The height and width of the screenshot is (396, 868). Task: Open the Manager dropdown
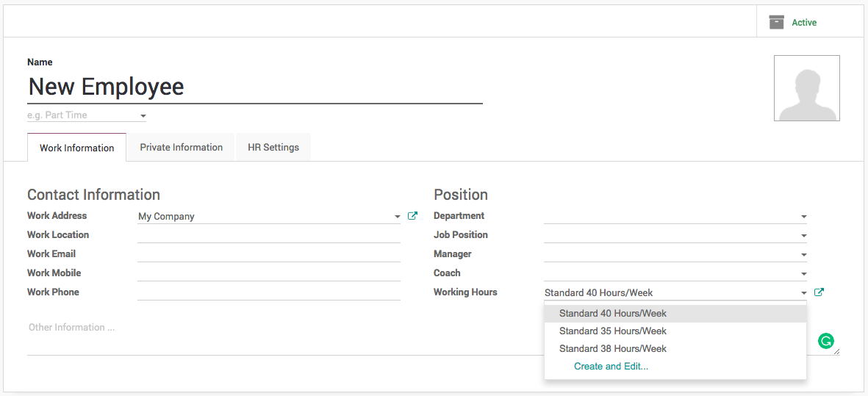tap(803, 255)
